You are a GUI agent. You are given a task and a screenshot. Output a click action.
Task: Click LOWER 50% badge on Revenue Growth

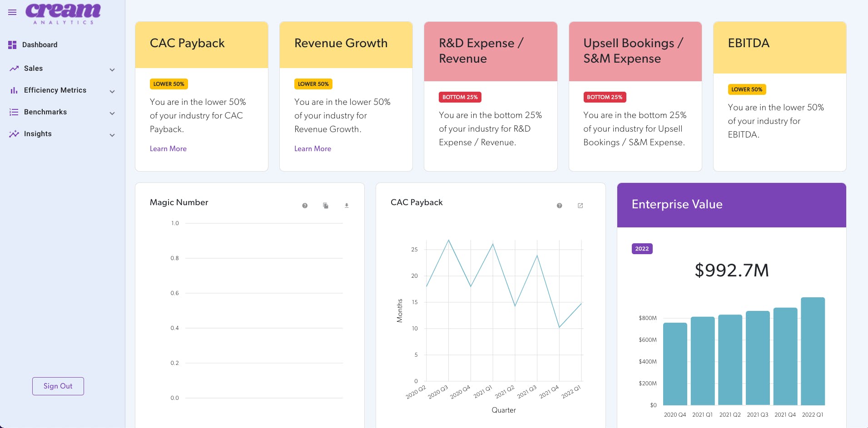[313, 84]
